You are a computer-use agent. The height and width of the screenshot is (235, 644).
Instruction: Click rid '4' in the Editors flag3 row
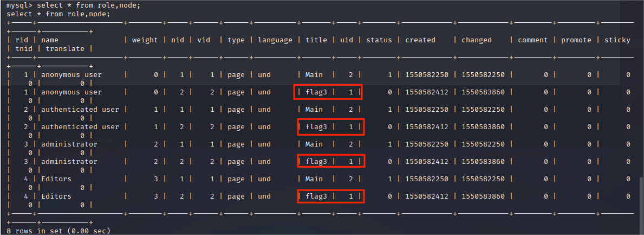pos(27,196)
